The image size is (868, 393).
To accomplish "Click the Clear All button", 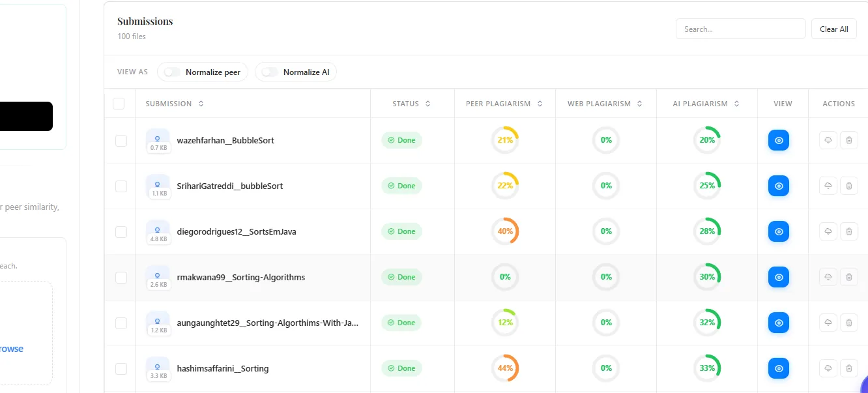I will click(833, 29).
